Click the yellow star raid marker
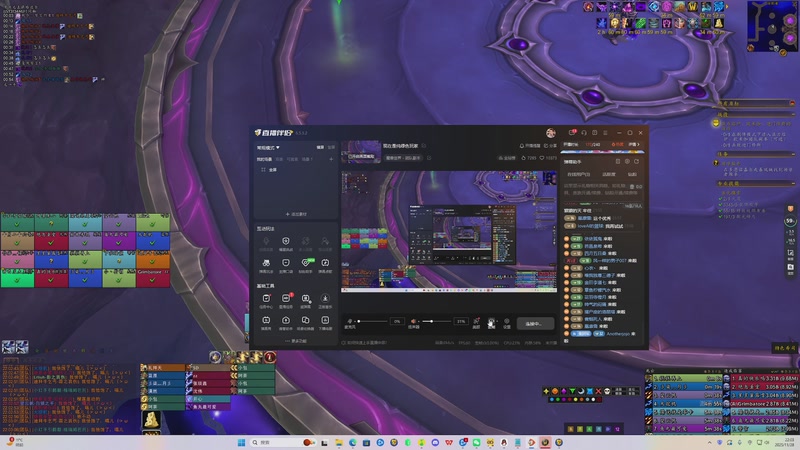 (546, 391)
